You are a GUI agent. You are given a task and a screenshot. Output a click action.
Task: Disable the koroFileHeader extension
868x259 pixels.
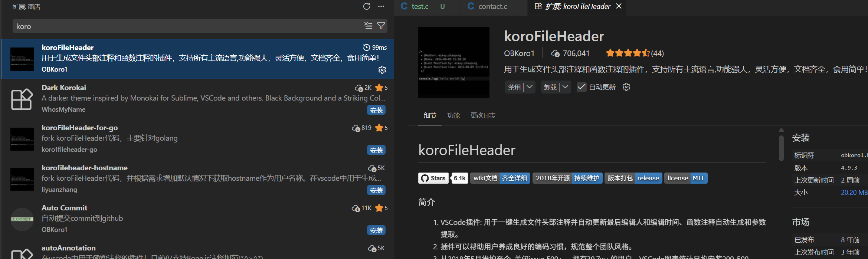[x=514, y=87]
